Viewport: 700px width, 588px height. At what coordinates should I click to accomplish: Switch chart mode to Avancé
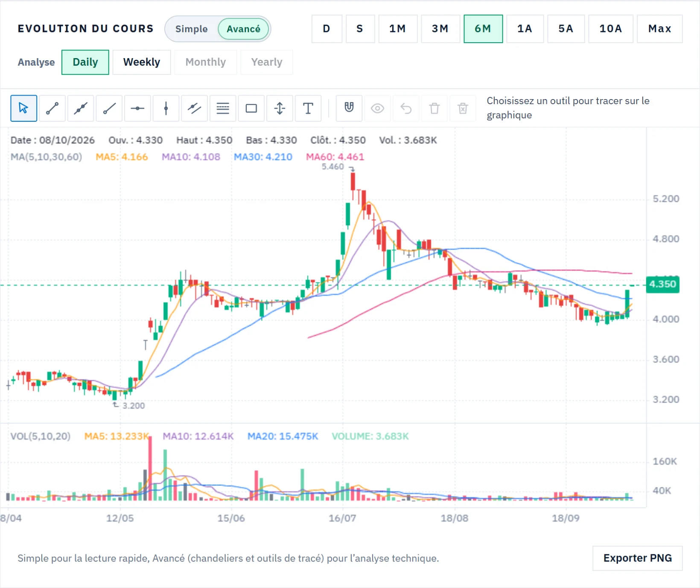point(243,29)
